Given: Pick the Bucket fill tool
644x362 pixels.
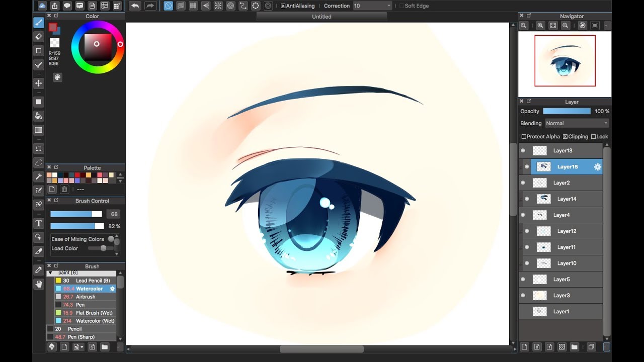Looking at the screenshot, I should [x=39, y=116].
